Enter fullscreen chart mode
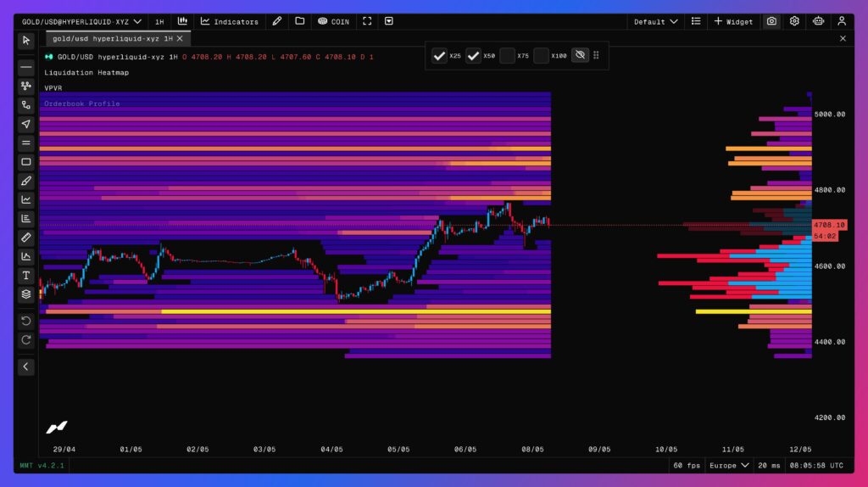The width and height of the screenshot is (868, 487). tap(367, 21)
